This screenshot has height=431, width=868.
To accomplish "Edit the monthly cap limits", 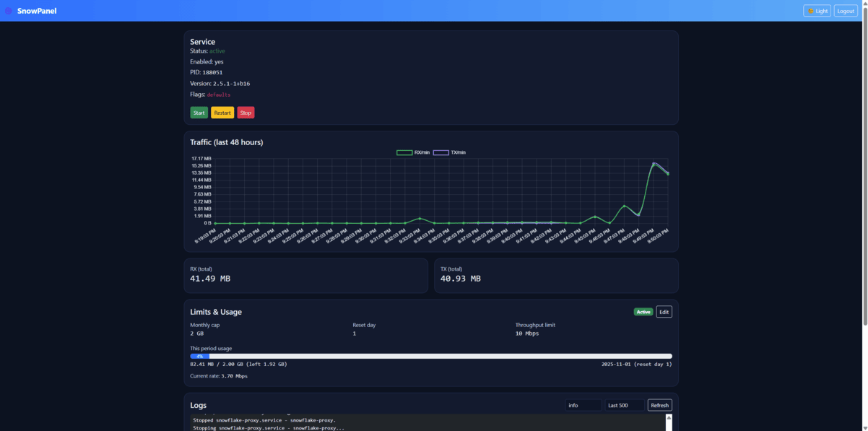I will pos(663,311).
